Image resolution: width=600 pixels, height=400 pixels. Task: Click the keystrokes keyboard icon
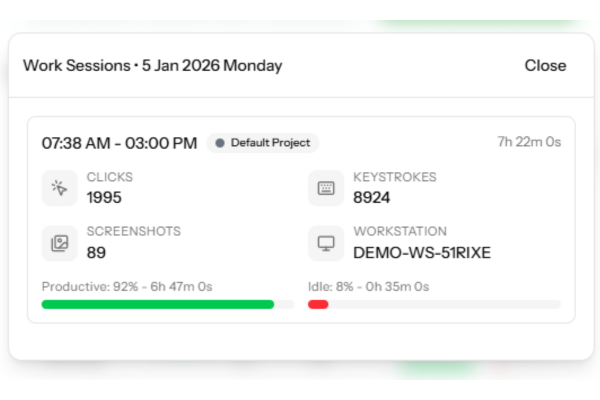(x=326, y=188)
